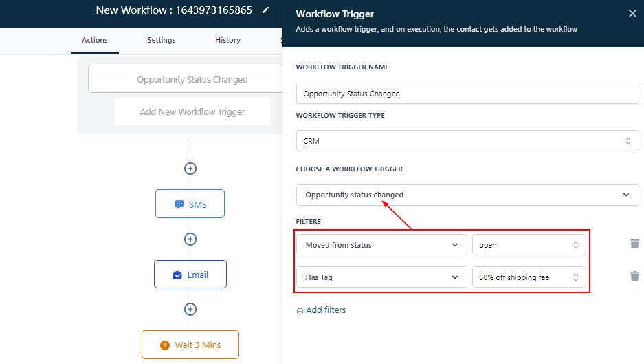This screenshot has width=644, height=364.
Task: Click the Workflow Trigger Name input field
Action: (467, 94)
